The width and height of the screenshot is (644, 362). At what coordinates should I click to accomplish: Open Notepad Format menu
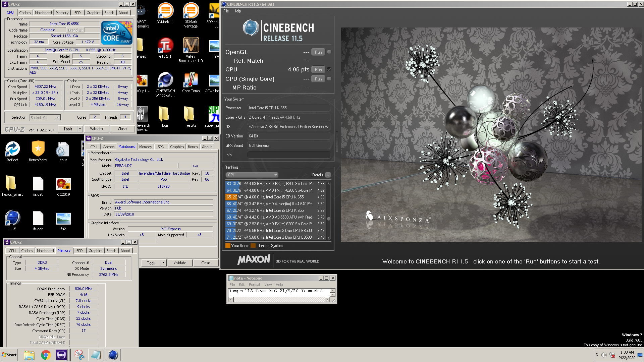(254, 285)
